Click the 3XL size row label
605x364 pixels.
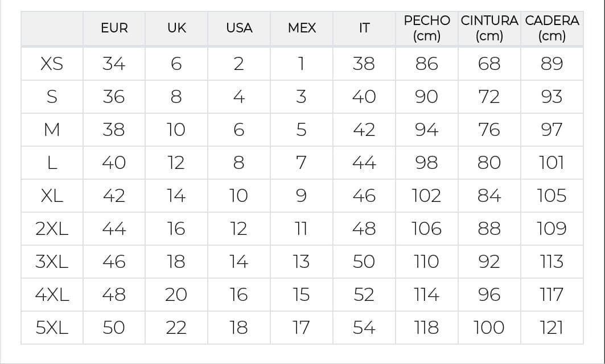click(52, 262)
